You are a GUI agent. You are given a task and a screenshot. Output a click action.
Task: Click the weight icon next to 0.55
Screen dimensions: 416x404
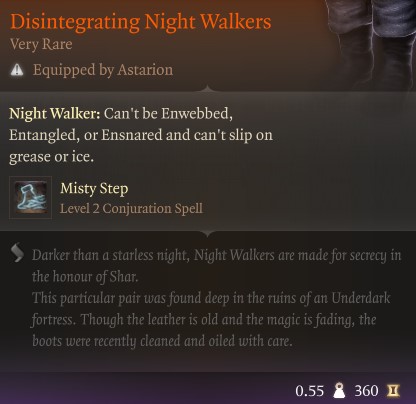click(x=339, y=390)
